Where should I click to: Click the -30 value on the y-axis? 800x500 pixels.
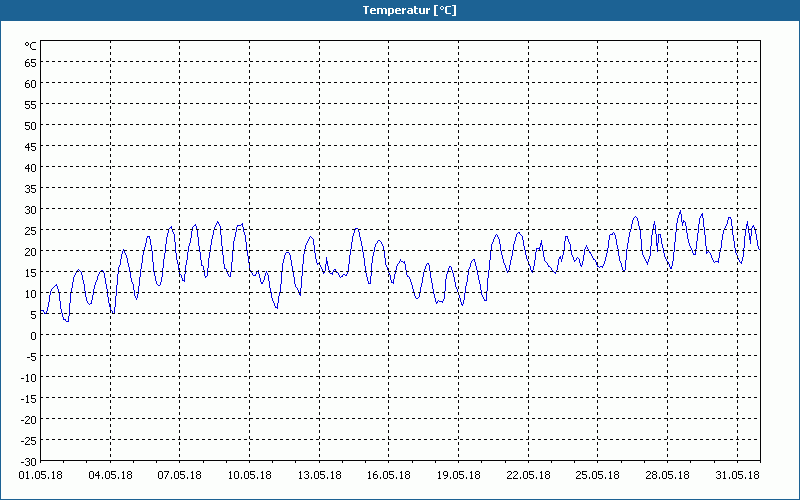click(x=29, y=462)
